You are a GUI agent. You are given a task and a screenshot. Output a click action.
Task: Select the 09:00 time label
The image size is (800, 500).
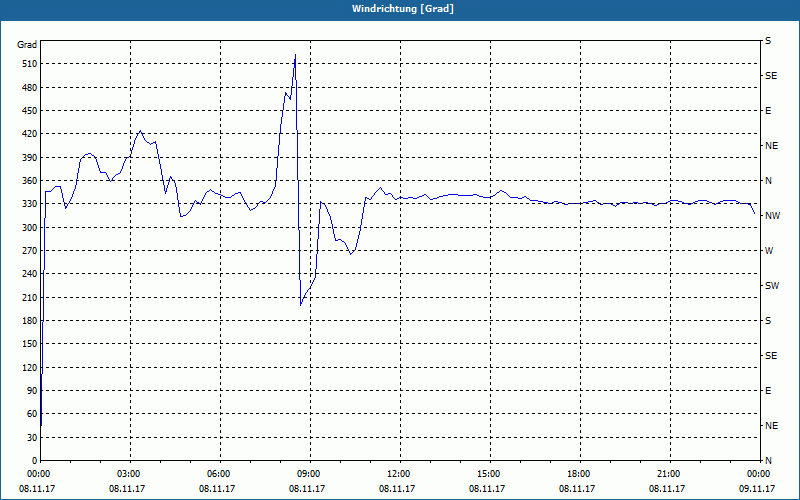point(310,474)
